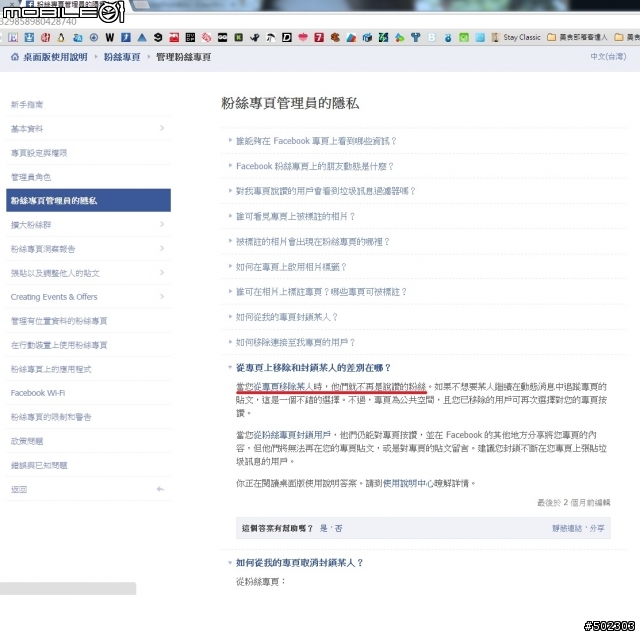Screen dimensions: 640x634
Task: Click the 桌面版使用說明 breadcrumb link
Action: pos(55,57)
